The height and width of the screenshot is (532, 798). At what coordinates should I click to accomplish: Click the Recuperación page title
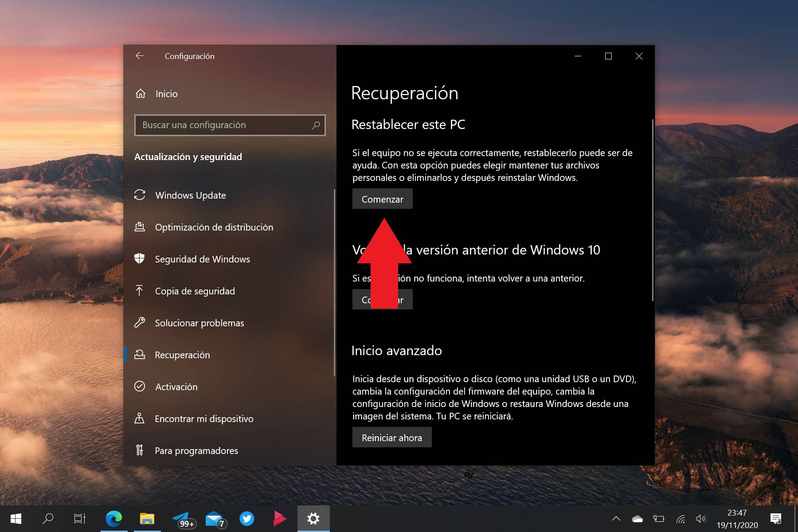click(x=405, y=93)
